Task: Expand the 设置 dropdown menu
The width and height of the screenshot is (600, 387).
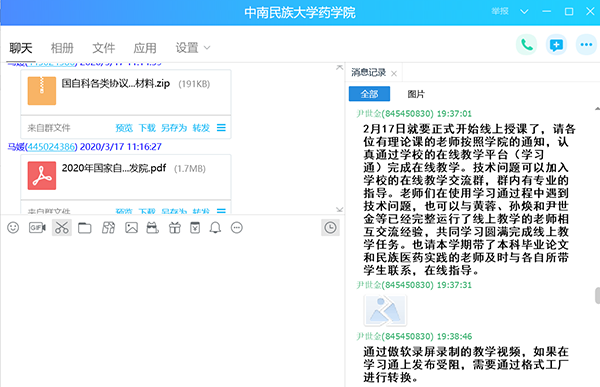Action: tap(192, 48)
